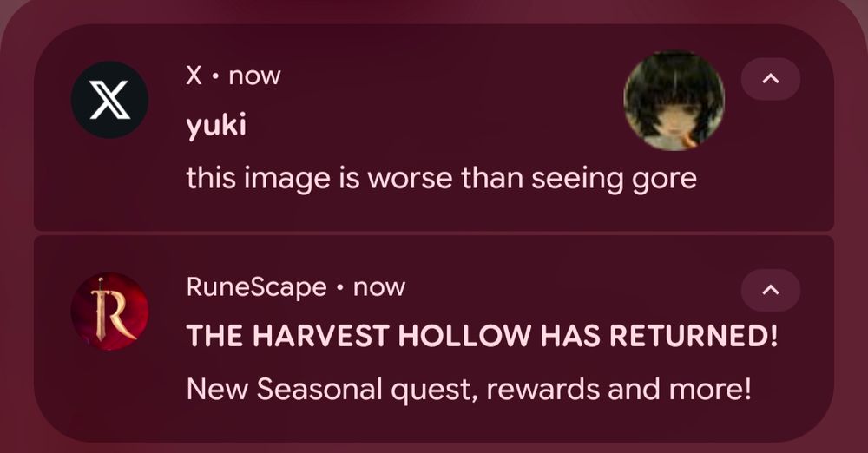Tap the word rewards in RuneScape description
Screen dimensions: 868x453
tap(542, 389)
